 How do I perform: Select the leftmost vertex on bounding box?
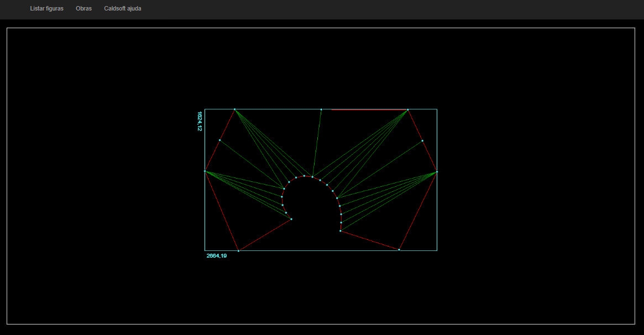[205, 171]
